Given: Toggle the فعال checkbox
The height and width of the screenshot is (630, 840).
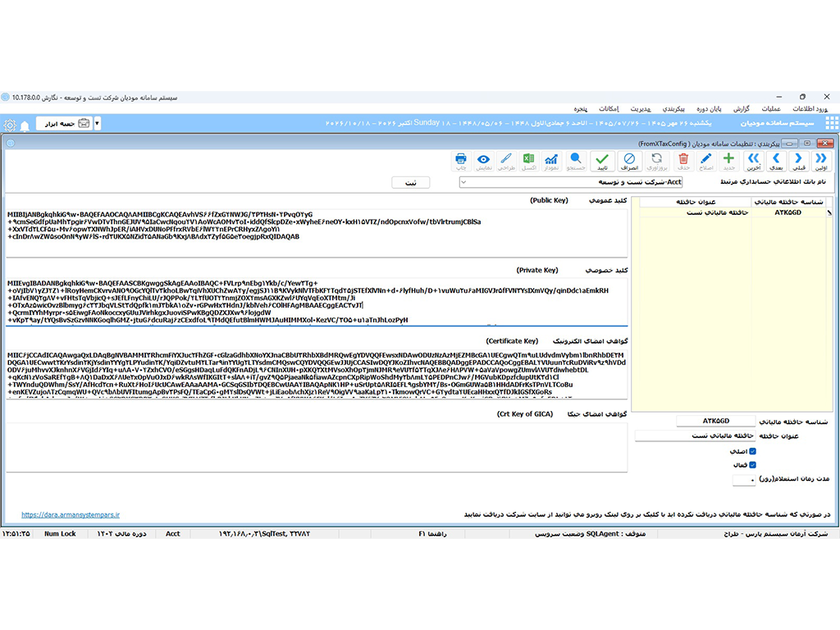Looking at the screenshot, I should click(x=752, y=465).
